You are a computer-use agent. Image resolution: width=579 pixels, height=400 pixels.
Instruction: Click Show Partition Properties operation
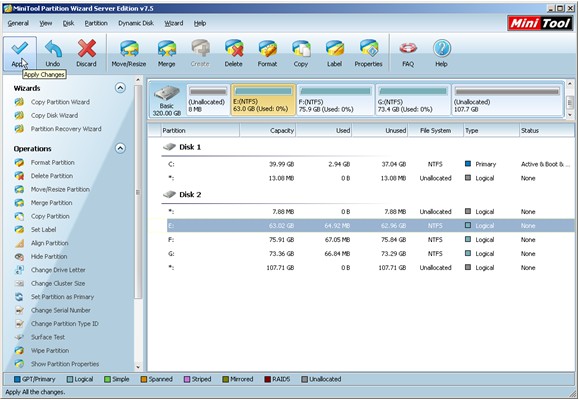click(x=65, y=364)
